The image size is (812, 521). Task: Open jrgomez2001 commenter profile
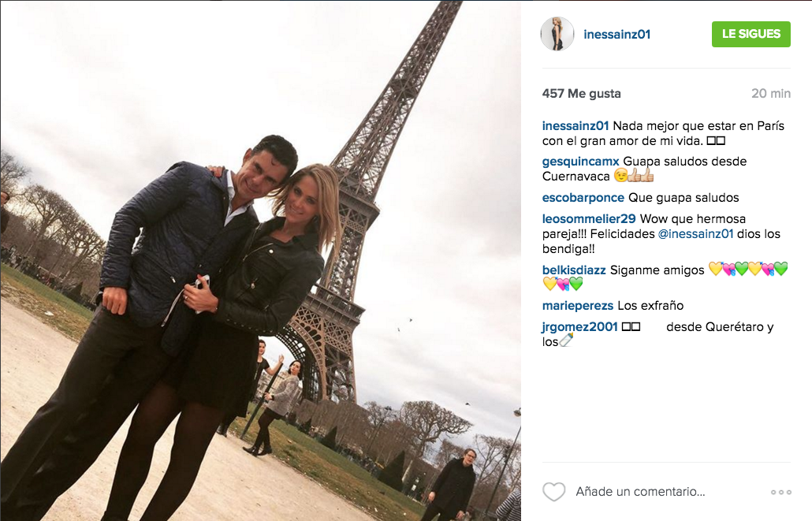point(580,327)
